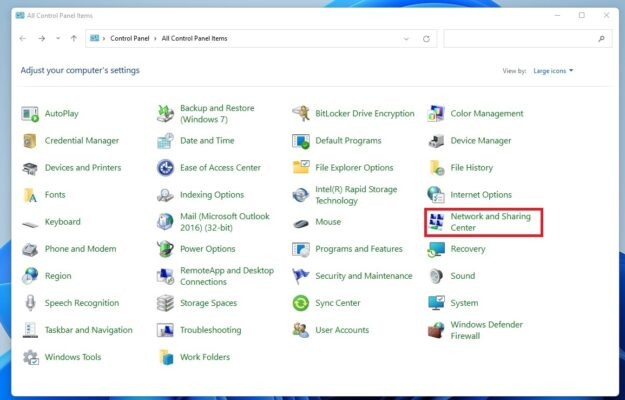
Task: Open the Troubleshooting icon
Action: 165,330
